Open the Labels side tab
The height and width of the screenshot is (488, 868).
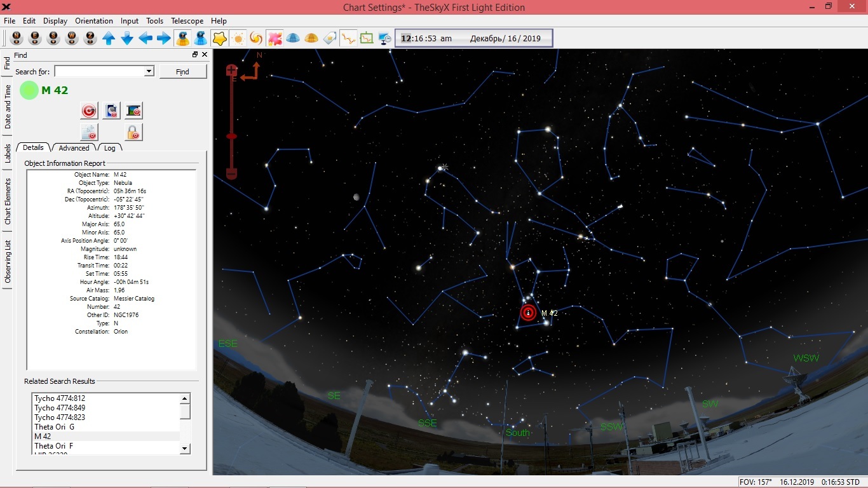(8, 153)
